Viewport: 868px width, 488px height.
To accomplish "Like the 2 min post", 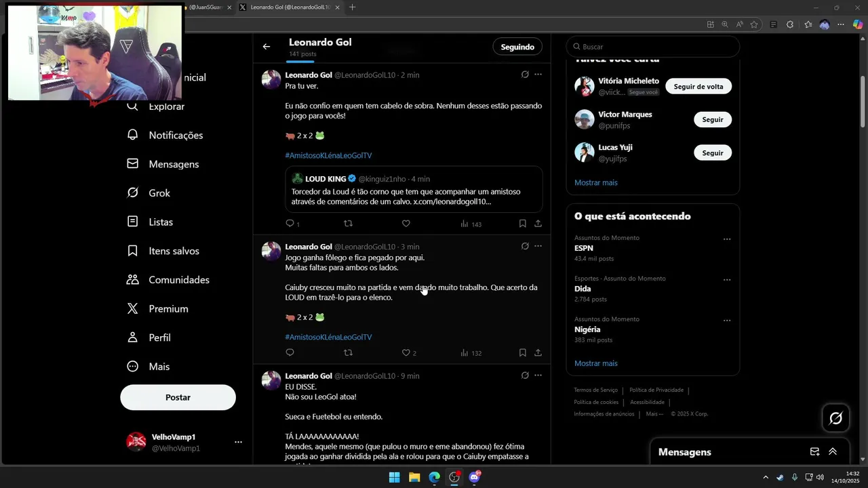I will pos(406,223).
